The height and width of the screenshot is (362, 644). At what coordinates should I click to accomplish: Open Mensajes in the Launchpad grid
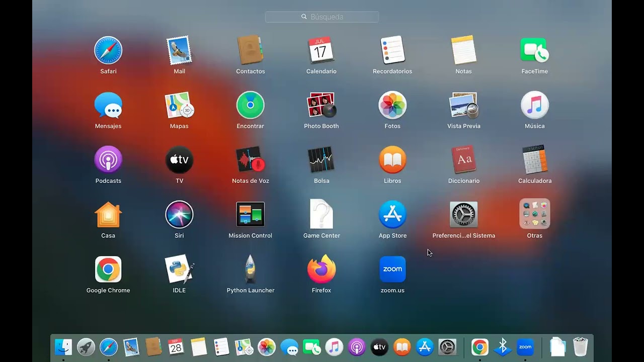108,105
